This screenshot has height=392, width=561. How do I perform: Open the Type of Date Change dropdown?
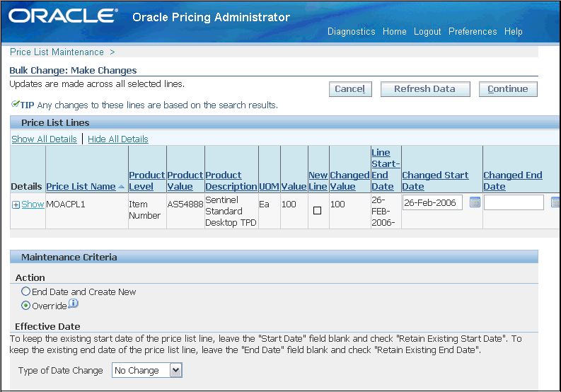point(147,370)
